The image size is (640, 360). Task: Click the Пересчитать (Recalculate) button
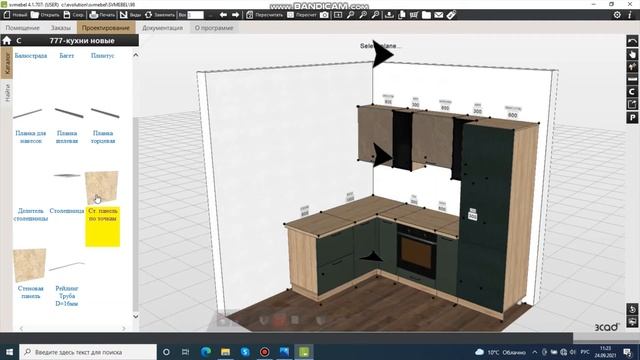(x=264, y=15)
